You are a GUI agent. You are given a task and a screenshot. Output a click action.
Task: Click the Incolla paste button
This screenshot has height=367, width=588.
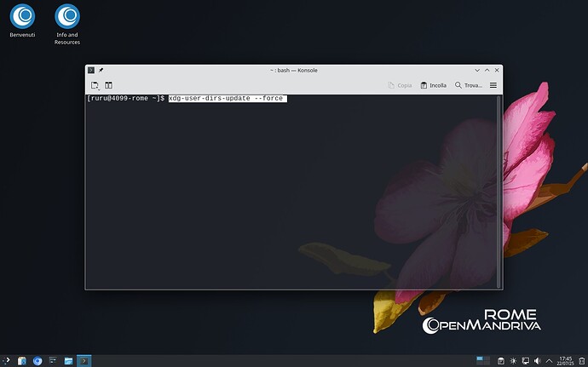click(x=433, y=85)
